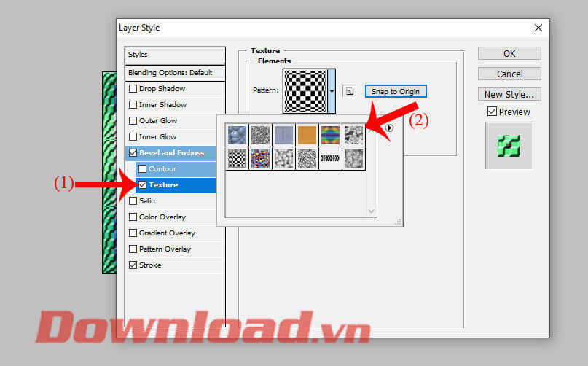
Task: Click Snap to Origin button
Action: point(396,91)
